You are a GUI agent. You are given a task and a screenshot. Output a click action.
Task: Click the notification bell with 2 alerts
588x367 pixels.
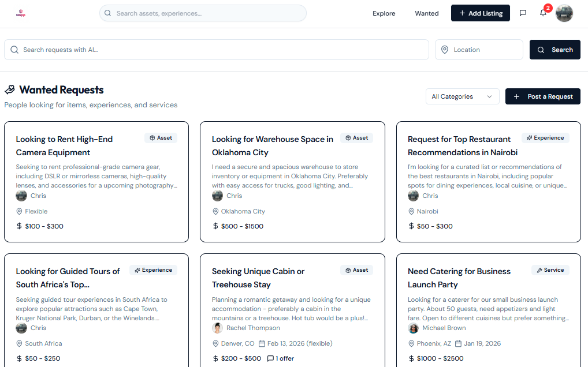point(543,14)
